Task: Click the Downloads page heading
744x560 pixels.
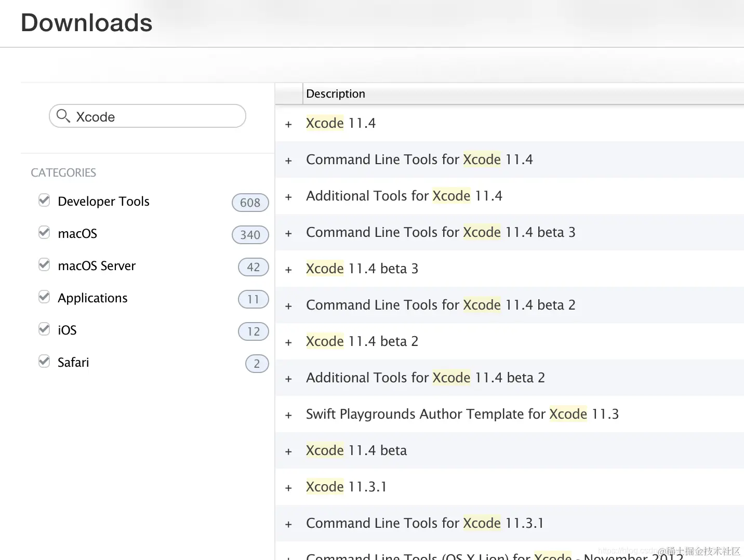Action: 87,23
